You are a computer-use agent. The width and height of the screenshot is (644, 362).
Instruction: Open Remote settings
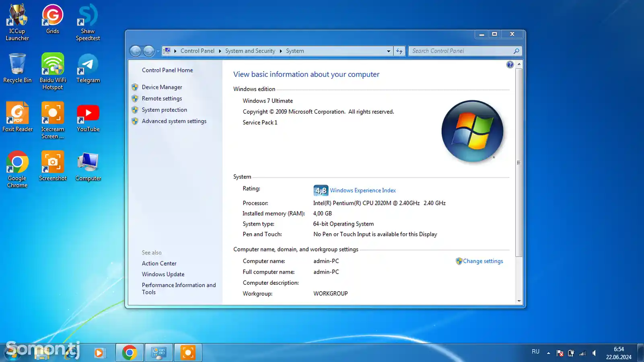162,99
